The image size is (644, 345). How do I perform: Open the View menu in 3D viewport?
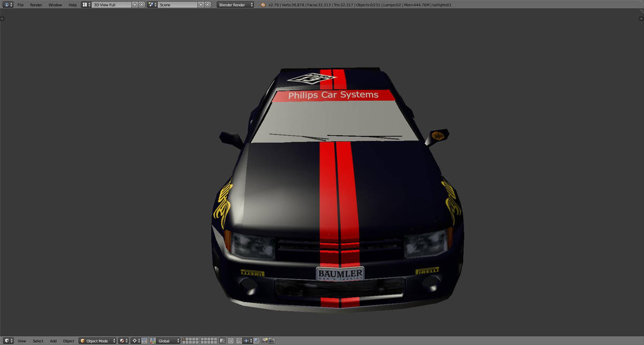[22, 341]
